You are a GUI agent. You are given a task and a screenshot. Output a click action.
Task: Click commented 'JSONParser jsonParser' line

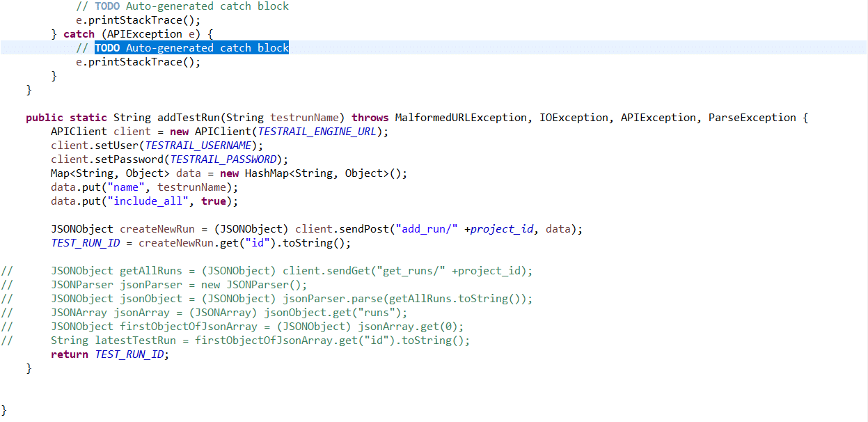point(154,285)
